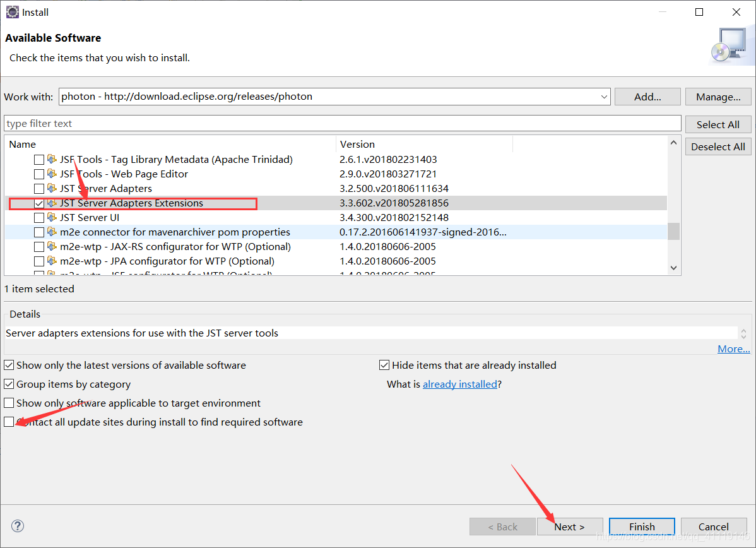The height and width of the screenshot is (548, 756).
Task: Enable Show only software applicable to target environment
Action: [9, 403]
